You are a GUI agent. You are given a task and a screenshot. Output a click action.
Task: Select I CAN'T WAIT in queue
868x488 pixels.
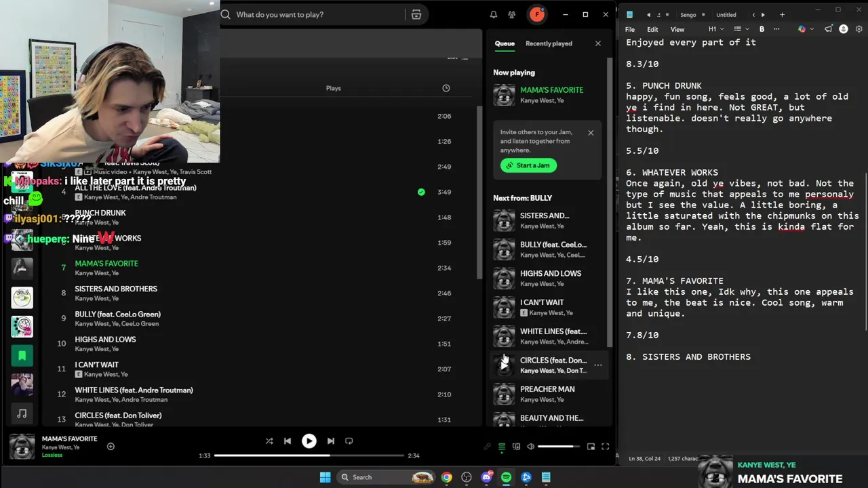click(548, 307)
